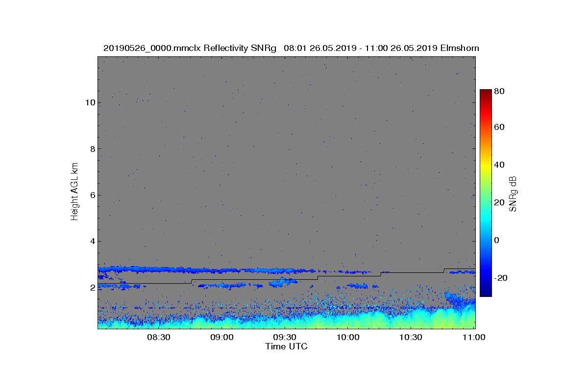Click the colorbar value 20
Screen dimensions: 588x392
coord(500,202)
